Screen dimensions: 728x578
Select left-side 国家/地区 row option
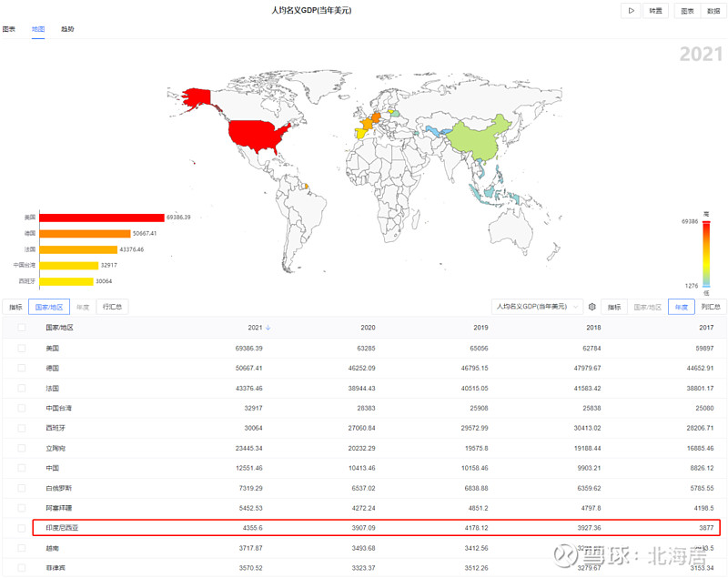[49, 307]
